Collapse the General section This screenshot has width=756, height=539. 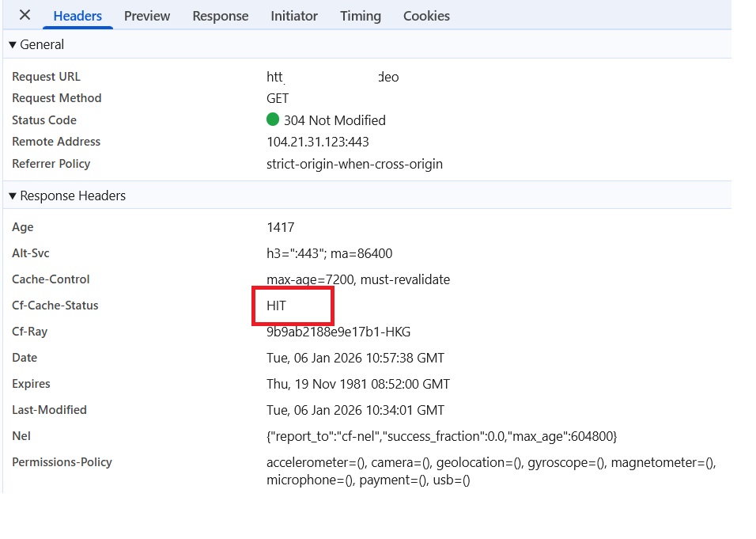(x=13, y=45)
